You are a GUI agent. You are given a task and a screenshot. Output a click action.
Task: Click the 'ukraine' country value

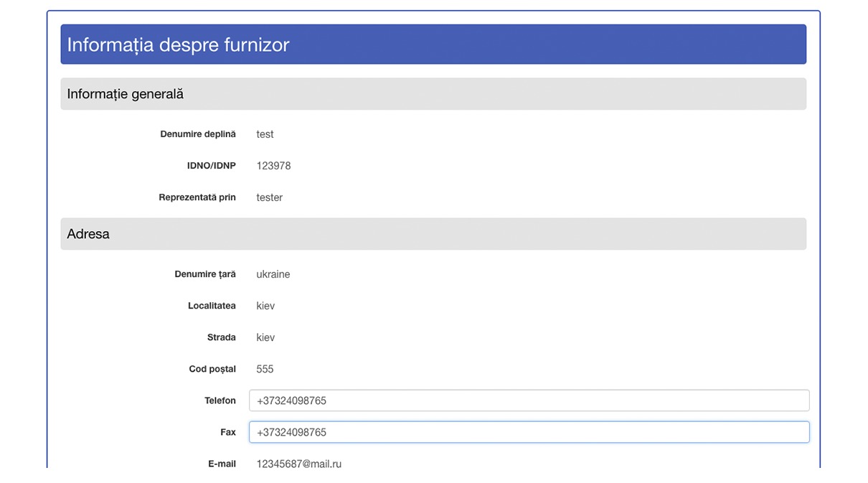tap(273, 274)
